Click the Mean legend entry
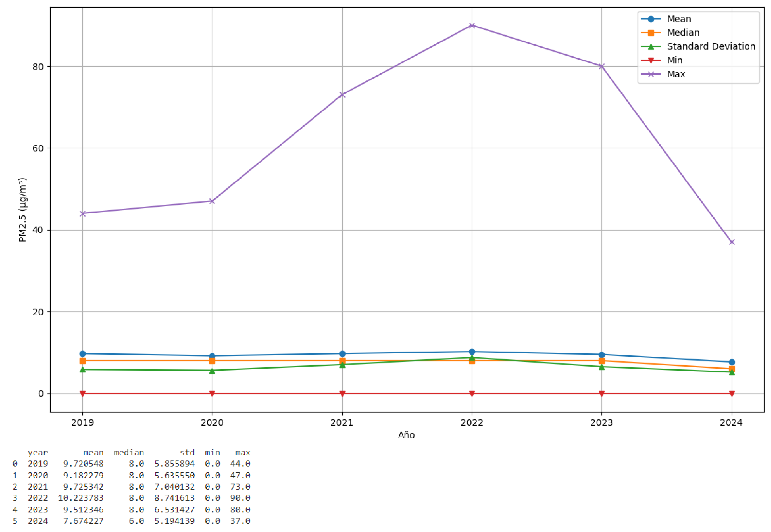Image resolution: width=771 pixels, height=532 pixels. (666, 19)
